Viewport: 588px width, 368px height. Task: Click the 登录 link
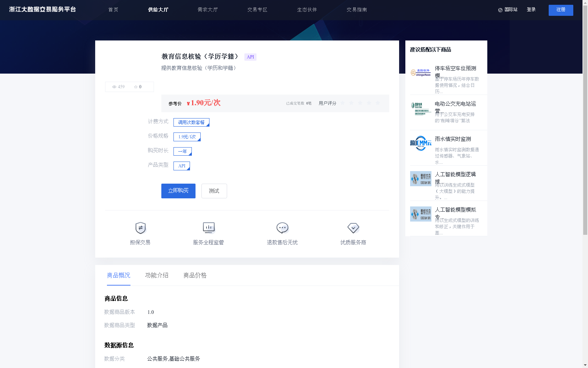[x=531, y=10]
